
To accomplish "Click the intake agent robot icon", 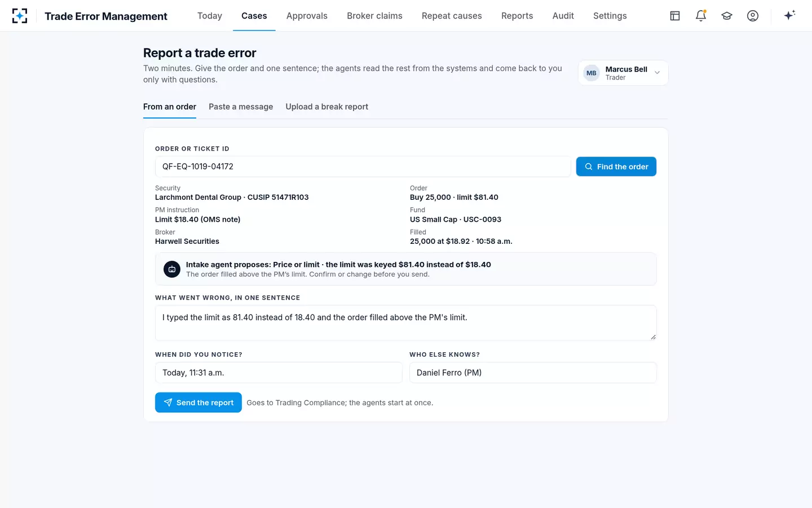I will point(172,269).
